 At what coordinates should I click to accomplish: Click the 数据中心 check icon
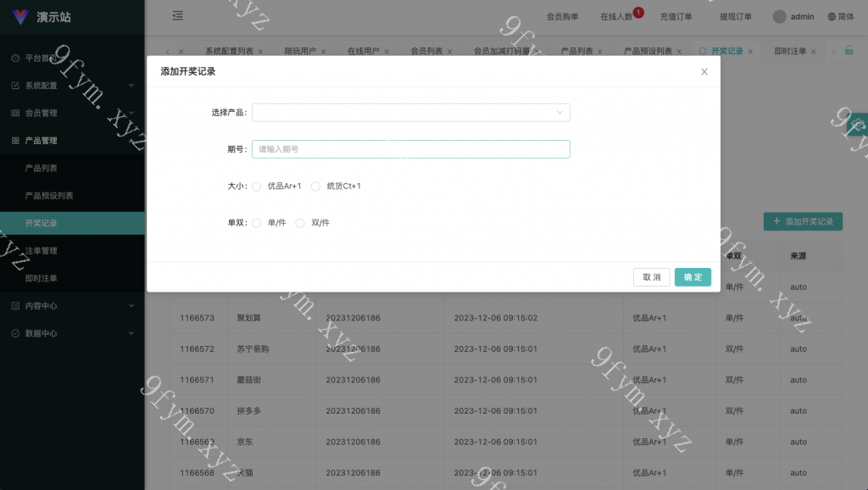click(x=15, y=333)
